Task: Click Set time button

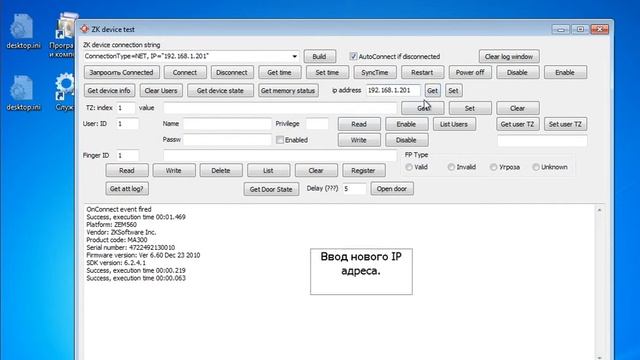Action: pyautogui.click(x=327, y=72)
